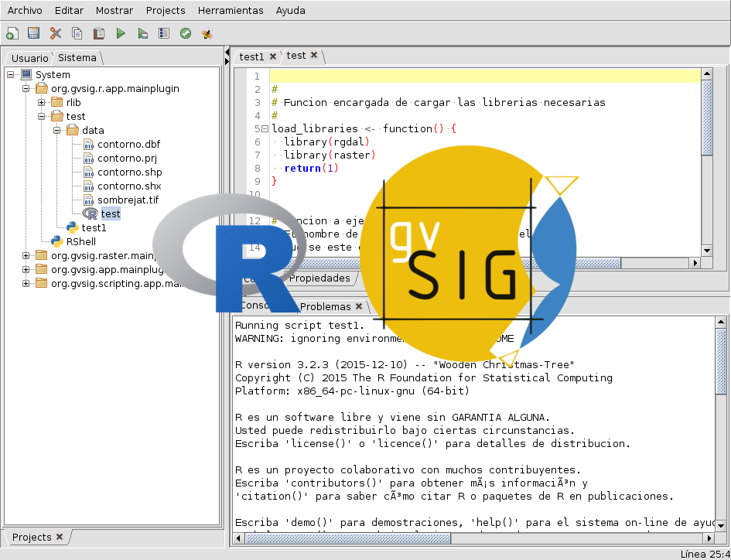
Task: Click the bug debug icon in toolbar
Action: click(x=207, y=33)
